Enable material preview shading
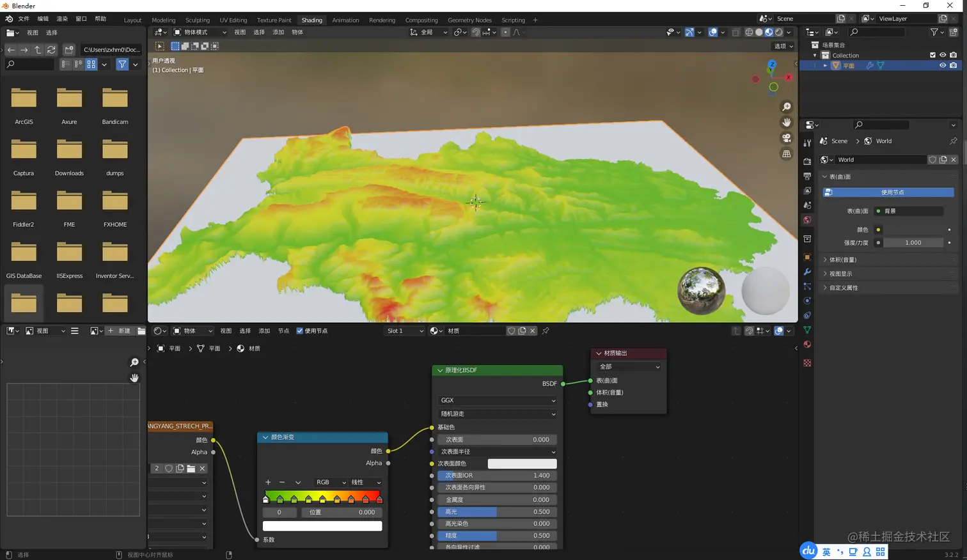 pos(769,32)
